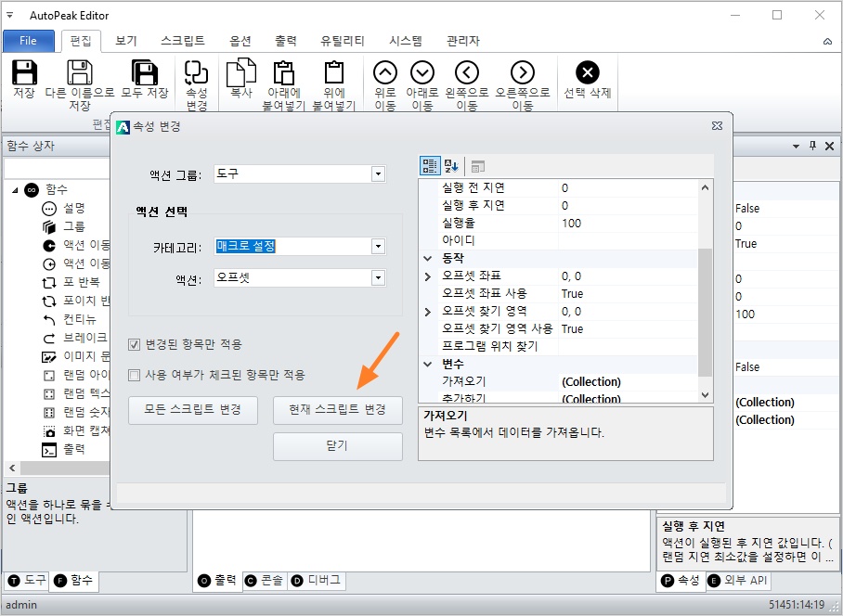
Task: Pin the right properties panel
Action: [x=812, y=146]
